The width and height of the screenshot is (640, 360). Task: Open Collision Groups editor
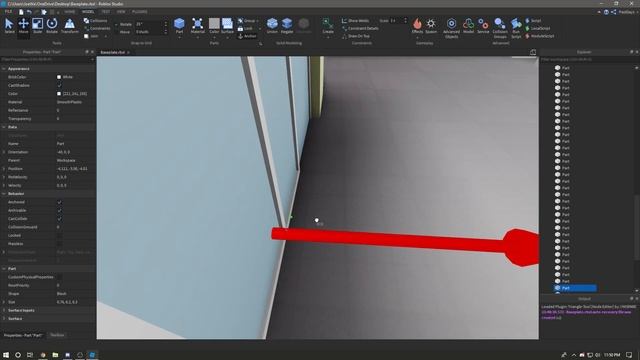(x=500, y=28)
